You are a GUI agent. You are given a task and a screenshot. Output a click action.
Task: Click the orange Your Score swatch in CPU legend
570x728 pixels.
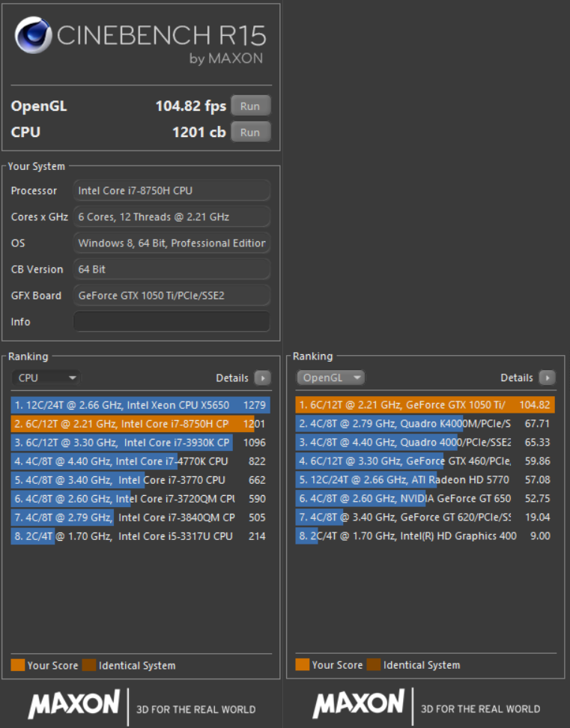18,665
